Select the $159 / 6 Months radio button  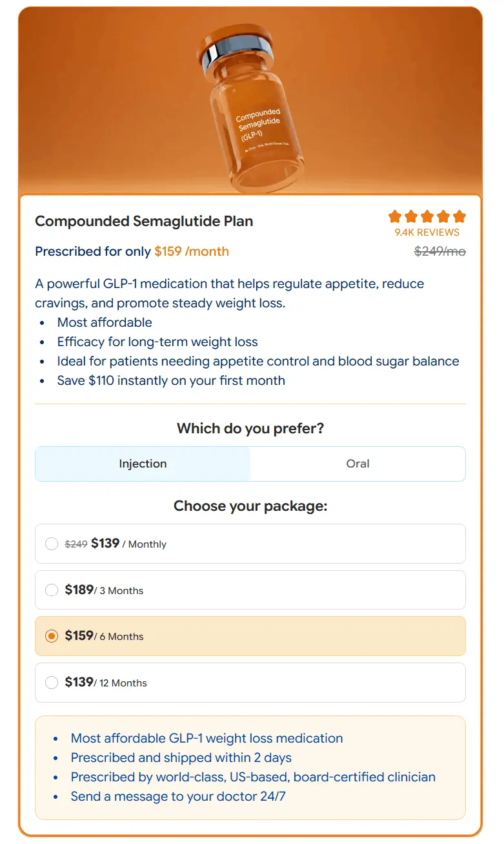[52, 636]
